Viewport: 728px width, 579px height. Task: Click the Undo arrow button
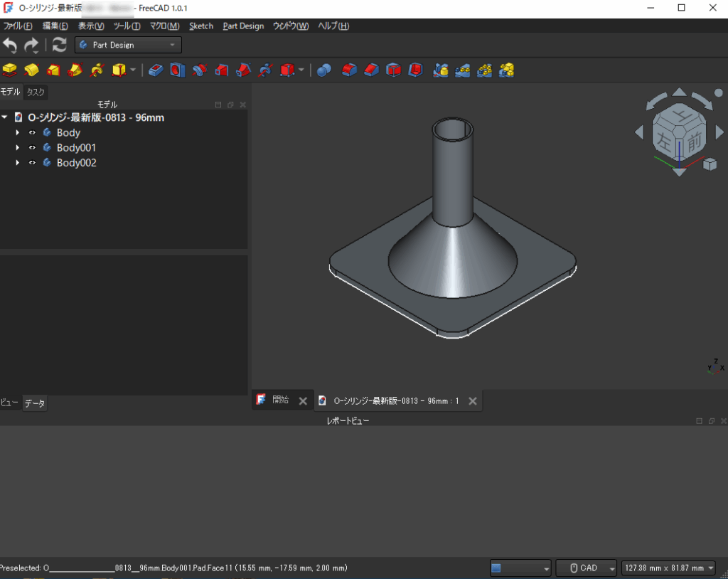point(10,45)
